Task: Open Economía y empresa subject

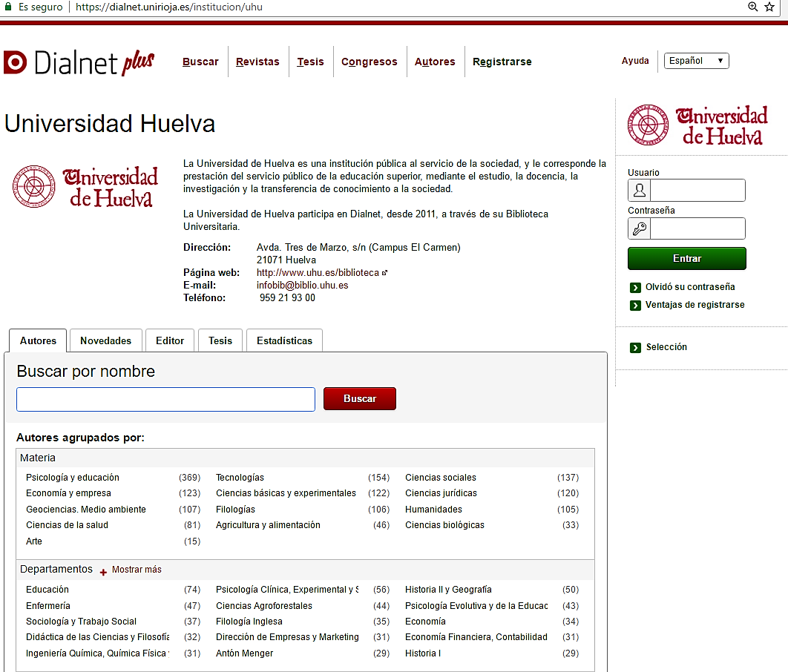Action: 68,493
